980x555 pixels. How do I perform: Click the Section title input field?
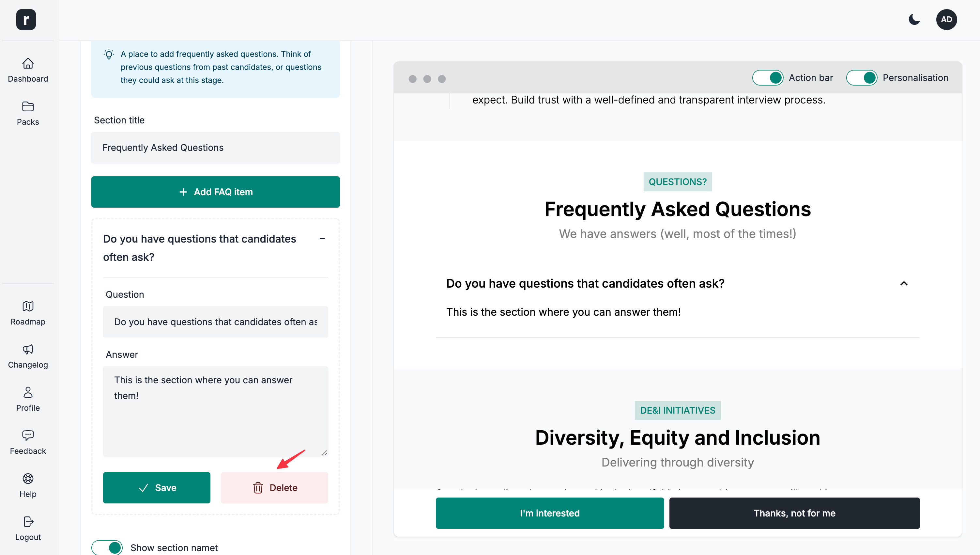coord(216,148)
